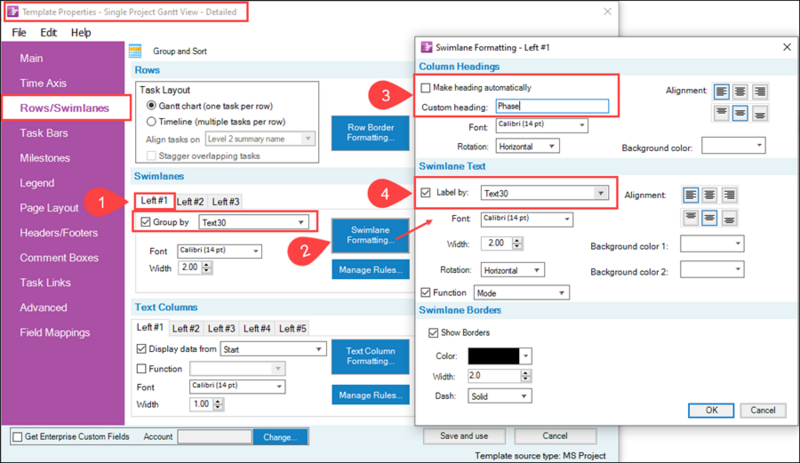
Task: Click Change account button
Action: tap(280, 437)
